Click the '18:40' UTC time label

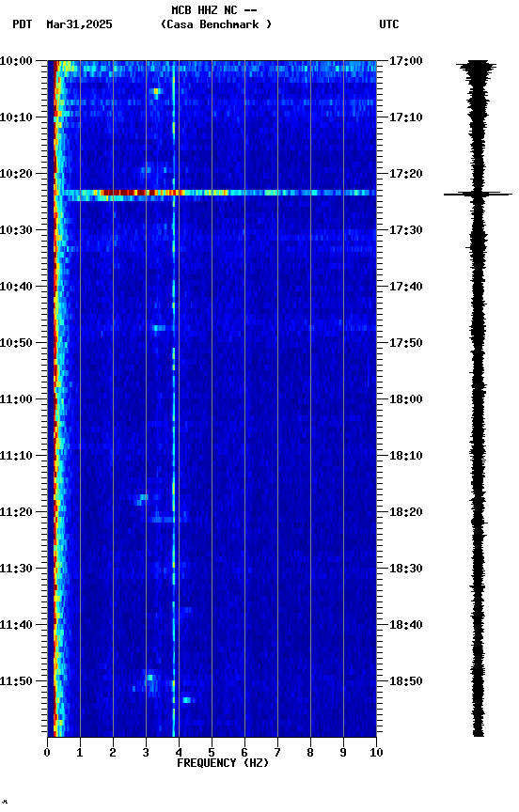(406, 625)
